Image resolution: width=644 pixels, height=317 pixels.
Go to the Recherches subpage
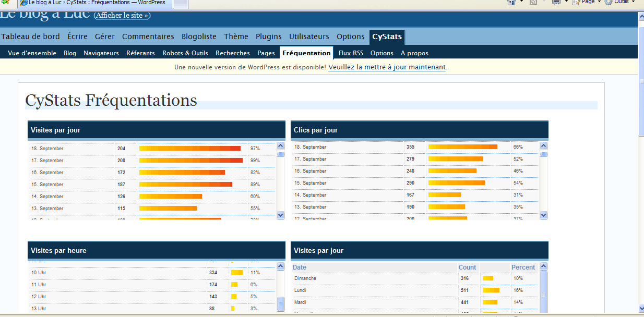tap(233, 53)
